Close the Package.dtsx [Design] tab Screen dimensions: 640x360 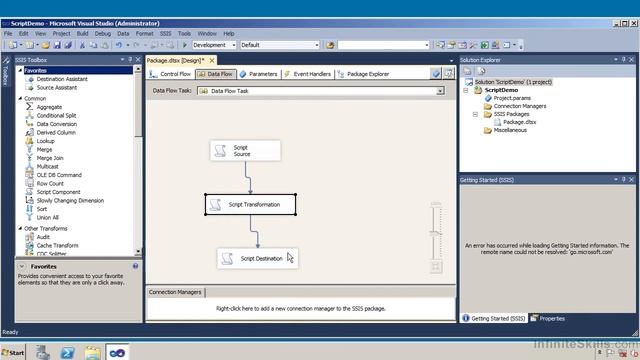click(x=212, y=60)
